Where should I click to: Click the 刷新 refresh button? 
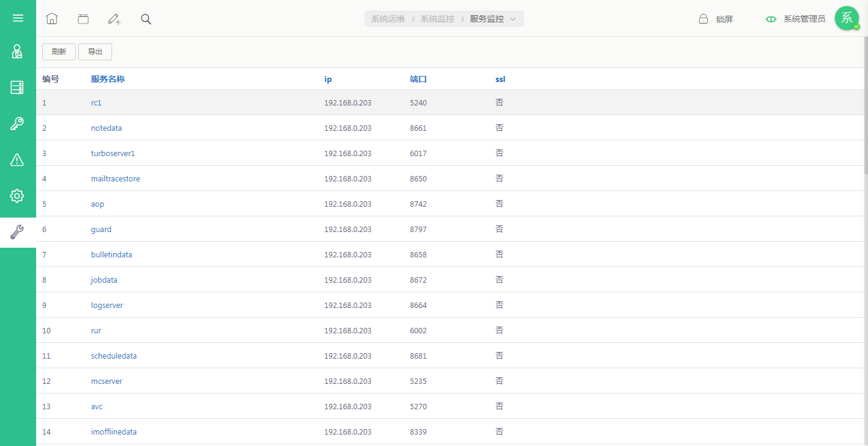(x=59, y=52)
